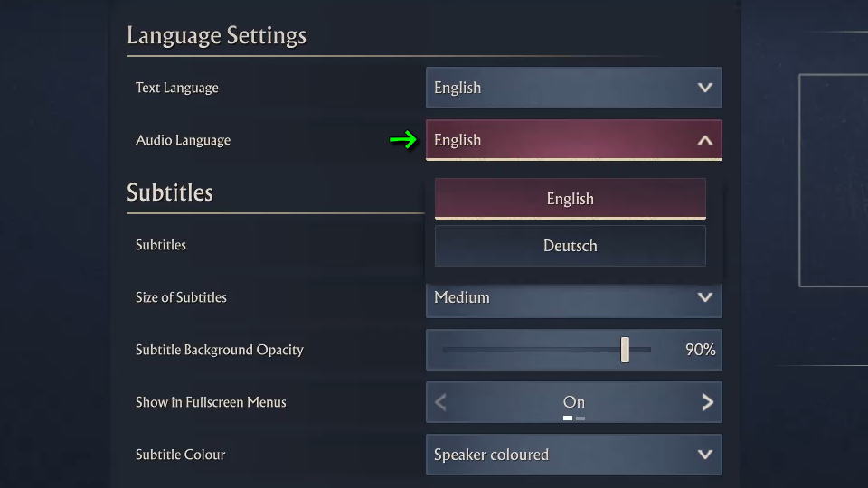Select the second page dot under On
Viewport: 868px width, 488px height.
580,418
